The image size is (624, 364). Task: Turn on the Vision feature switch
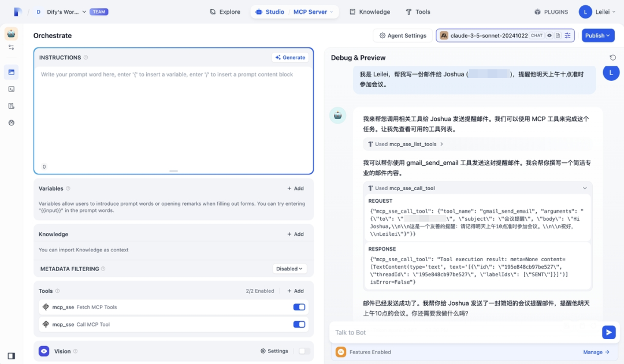click(x=302, y=351)
